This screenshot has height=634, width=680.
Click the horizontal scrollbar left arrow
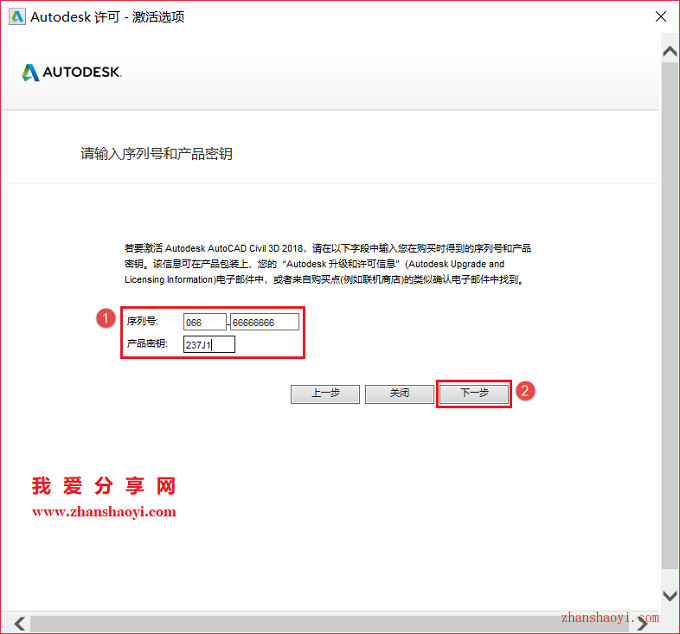(x=19, y=624)
